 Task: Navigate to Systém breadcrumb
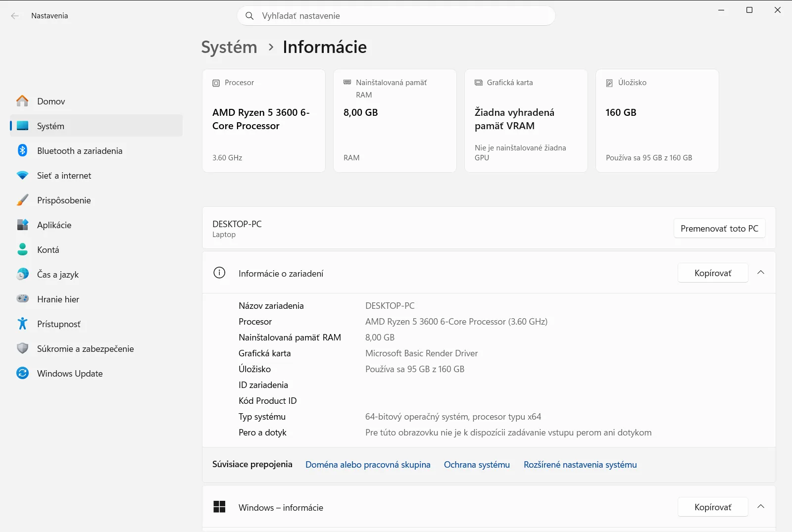229,47
